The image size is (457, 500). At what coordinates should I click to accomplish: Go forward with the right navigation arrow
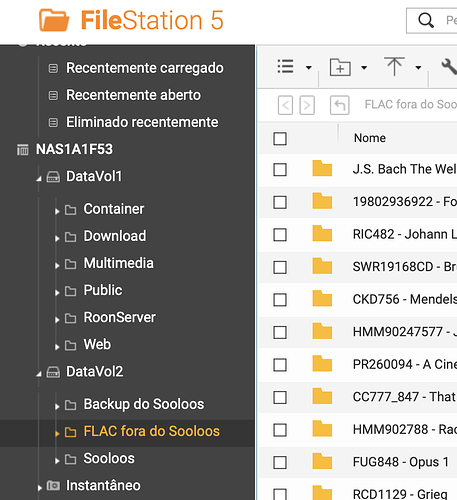[x=307, y=105]
